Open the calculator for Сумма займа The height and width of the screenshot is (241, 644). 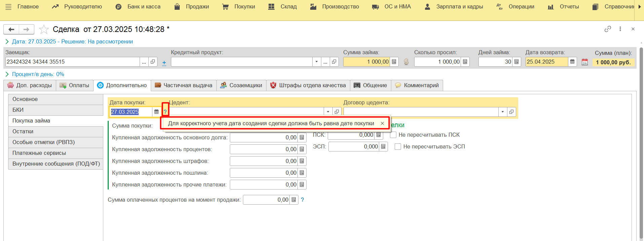[x=394, y=62]
